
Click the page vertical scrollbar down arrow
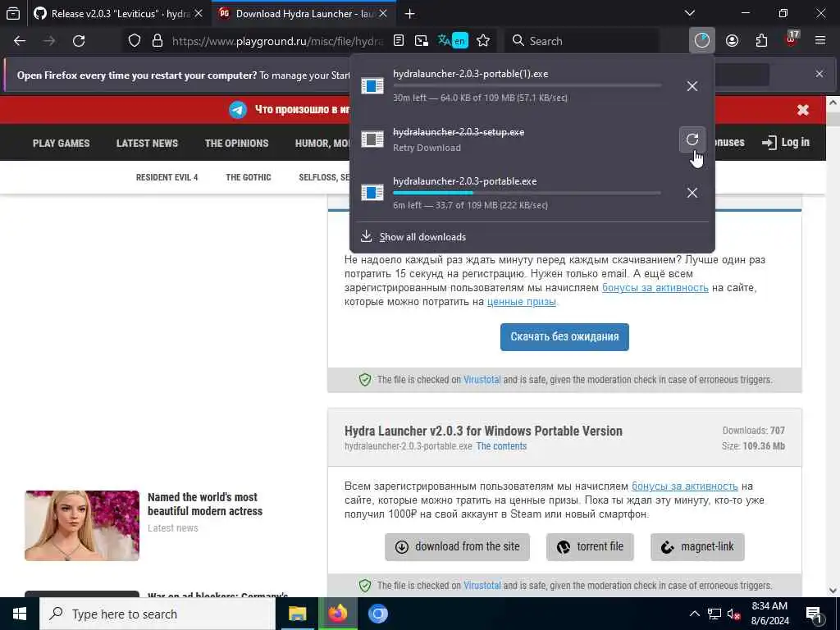coord(833,591)
